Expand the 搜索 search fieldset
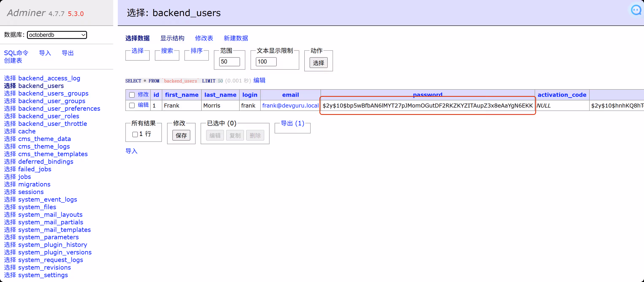This screenshot has width=644, height=282. 167,51
